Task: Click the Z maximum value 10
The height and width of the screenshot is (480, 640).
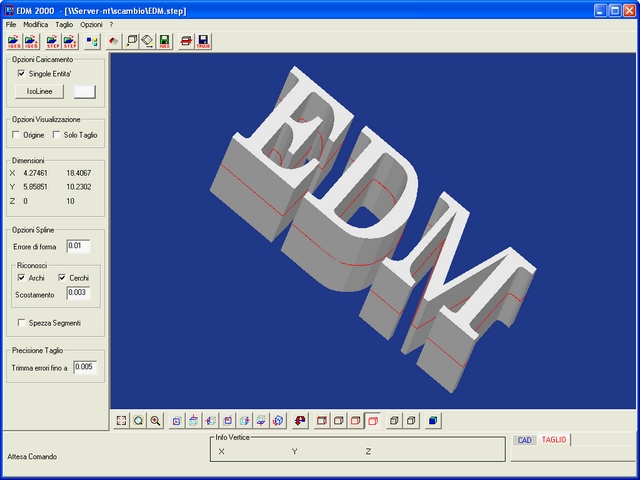Action: 70,201
